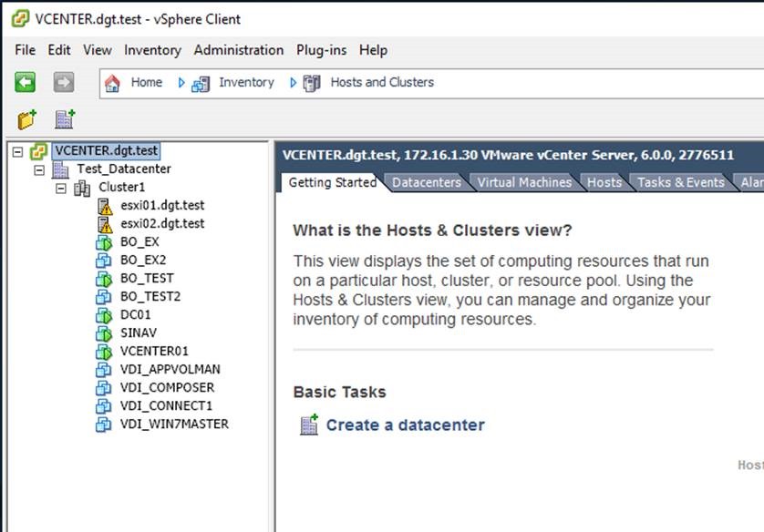Click the grey Forward navigation arrow
Image resolution: width=764 pixels, height=532 pixels.
point(63,82)
